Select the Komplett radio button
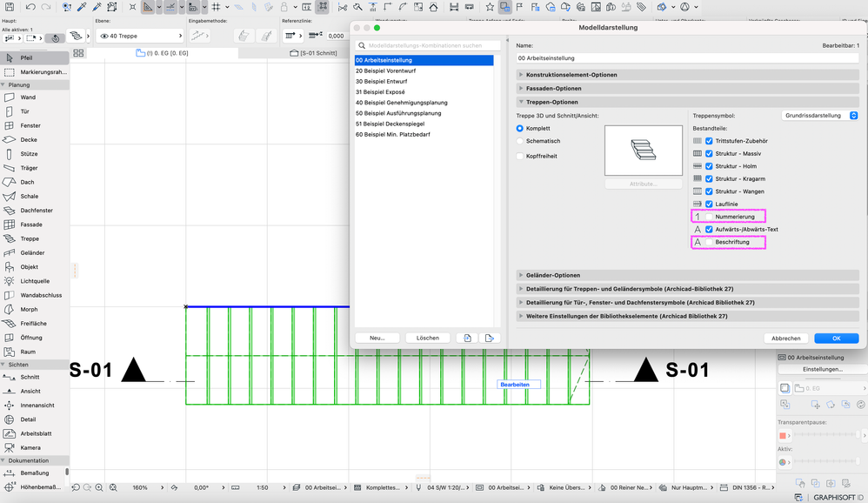This screenshot has width=868, height=503. (x=520, y=128)
